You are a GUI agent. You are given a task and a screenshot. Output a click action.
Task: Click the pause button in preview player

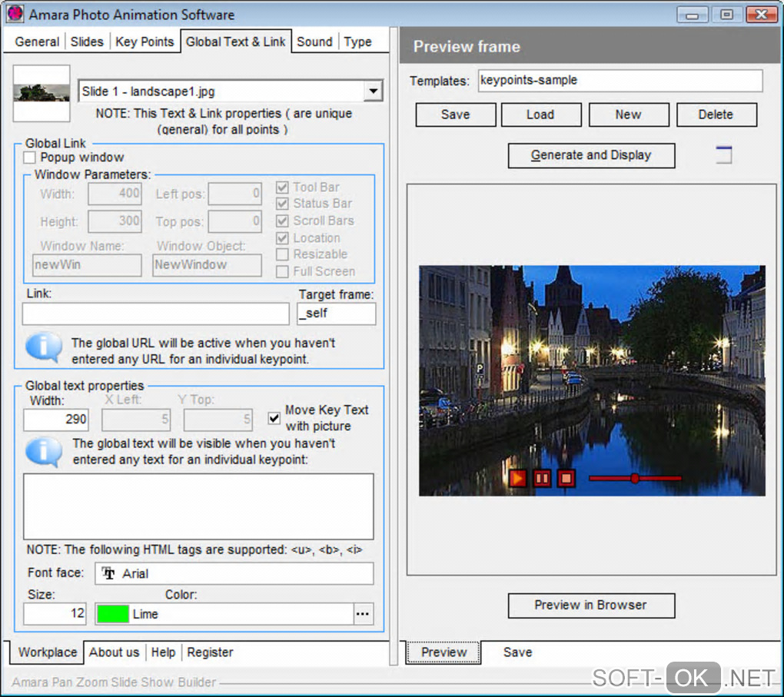[542, 479]
